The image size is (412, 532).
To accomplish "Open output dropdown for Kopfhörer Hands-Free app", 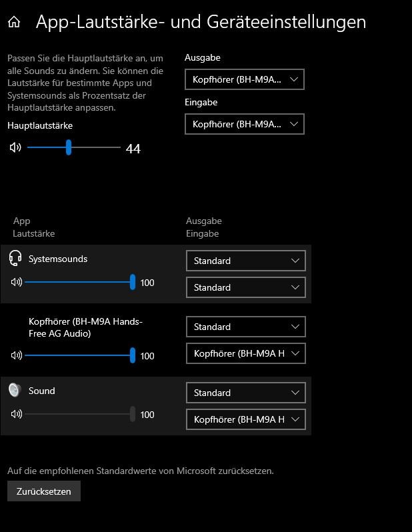I will coord(245,327).
